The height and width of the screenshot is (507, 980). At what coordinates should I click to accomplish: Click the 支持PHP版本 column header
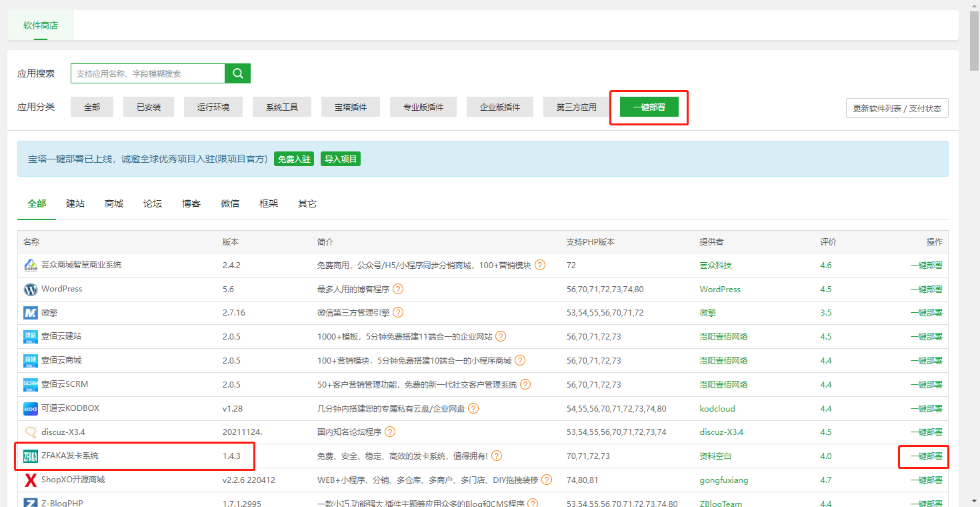click(591, 242)
